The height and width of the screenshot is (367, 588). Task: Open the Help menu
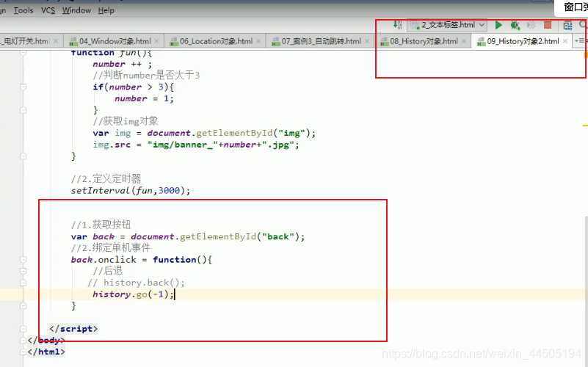pyautogui.click(x=106, y=10)
